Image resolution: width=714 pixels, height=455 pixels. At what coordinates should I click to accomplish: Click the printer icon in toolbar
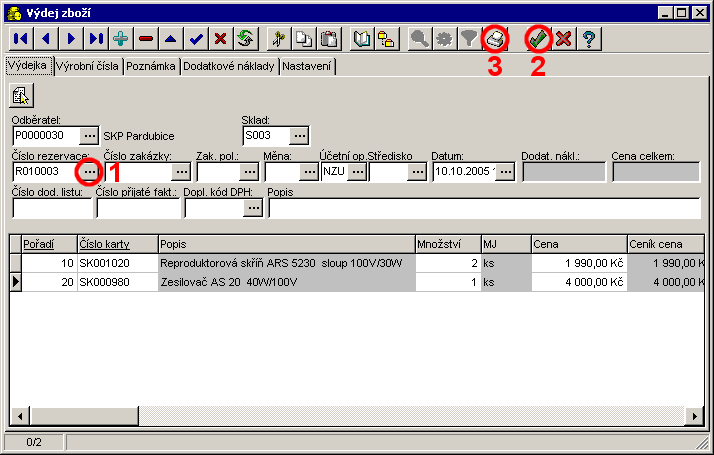point(495,39)
